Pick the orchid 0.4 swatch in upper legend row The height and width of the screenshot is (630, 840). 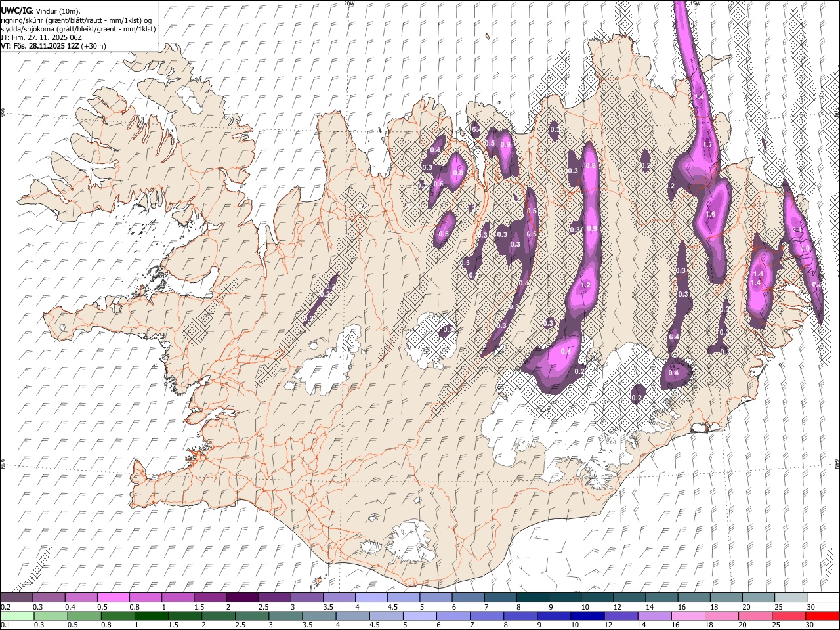(x=81, y=597)
